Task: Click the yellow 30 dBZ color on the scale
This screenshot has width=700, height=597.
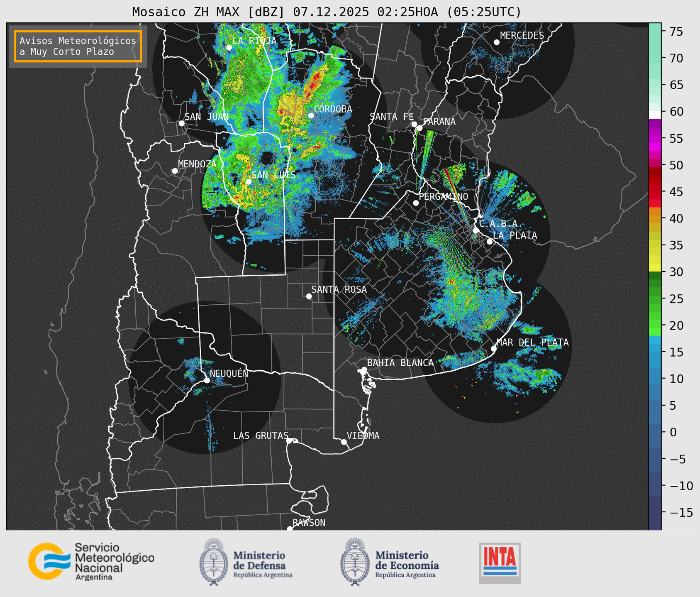Action: tap(655, 268)
